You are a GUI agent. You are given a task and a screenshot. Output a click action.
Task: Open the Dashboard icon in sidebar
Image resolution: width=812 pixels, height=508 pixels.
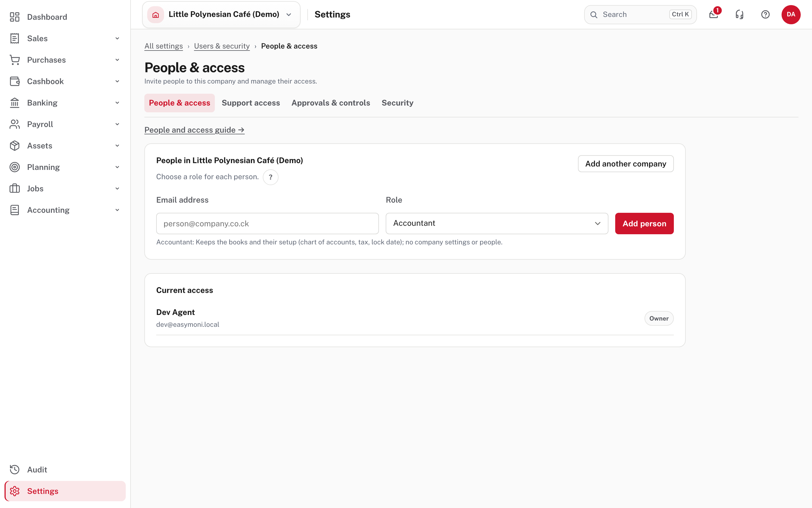(14, 17)
